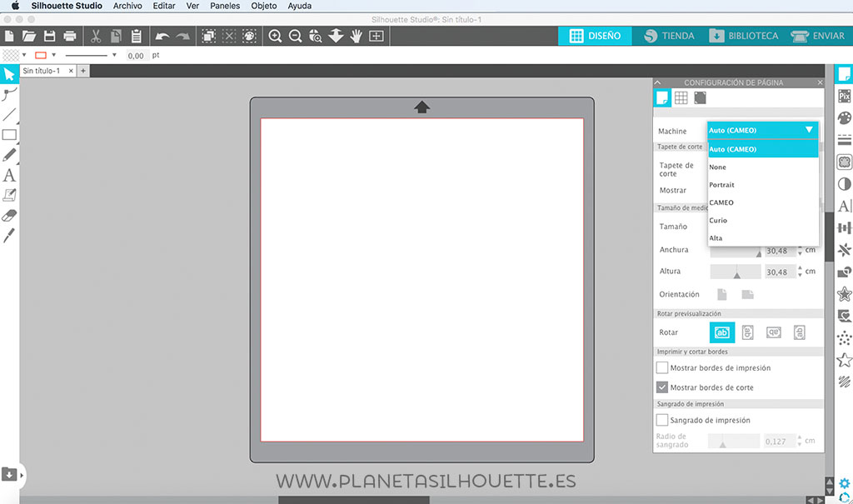The height and width of the screenshot is (504, 853).
Task: Open the settings gear icon
Action: click(845, 483)
